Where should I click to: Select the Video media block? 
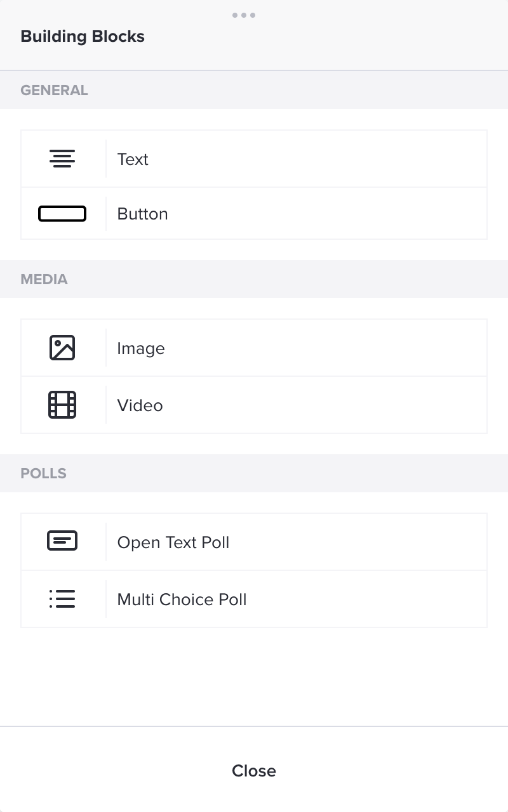click(254, 405)
